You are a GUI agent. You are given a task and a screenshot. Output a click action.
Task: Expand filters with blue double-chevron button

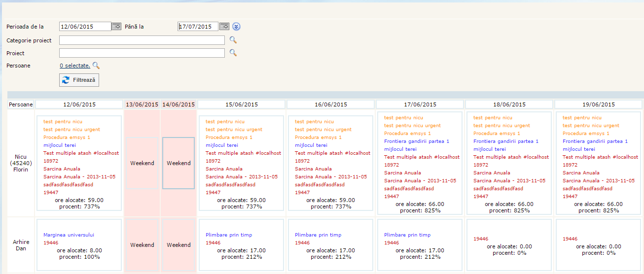click(x=237, y=27)
